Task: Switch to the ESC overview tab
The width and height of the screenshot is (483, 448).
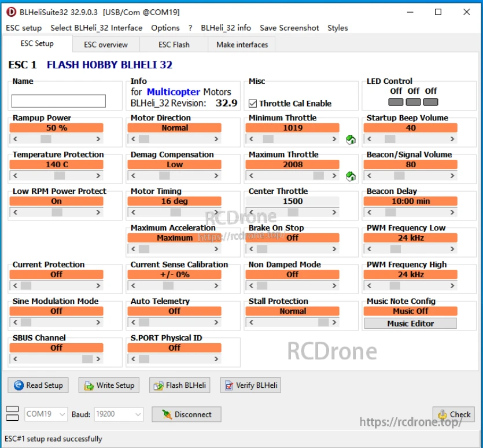Action: 106,45
